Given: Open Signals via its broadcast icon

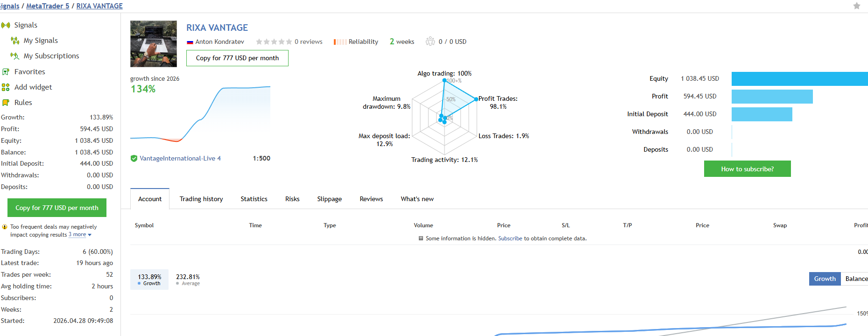Looking at the screenshot, I should tap(6, 25).
